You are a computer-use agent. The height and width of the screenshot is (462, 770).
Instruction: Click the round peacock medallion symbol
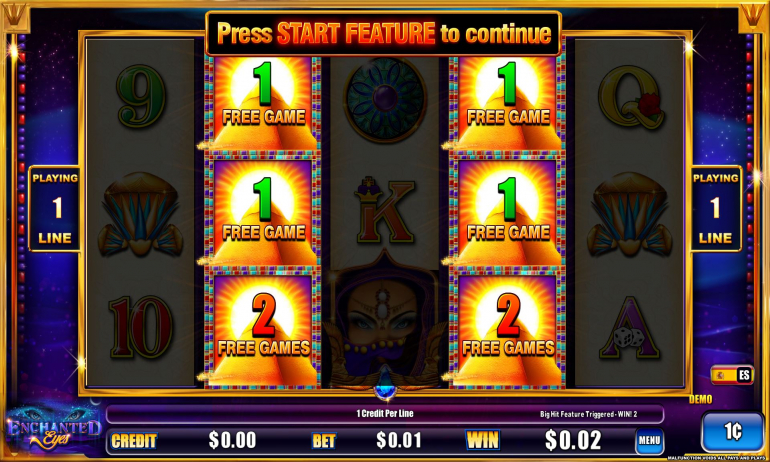(x=385, y=99)
